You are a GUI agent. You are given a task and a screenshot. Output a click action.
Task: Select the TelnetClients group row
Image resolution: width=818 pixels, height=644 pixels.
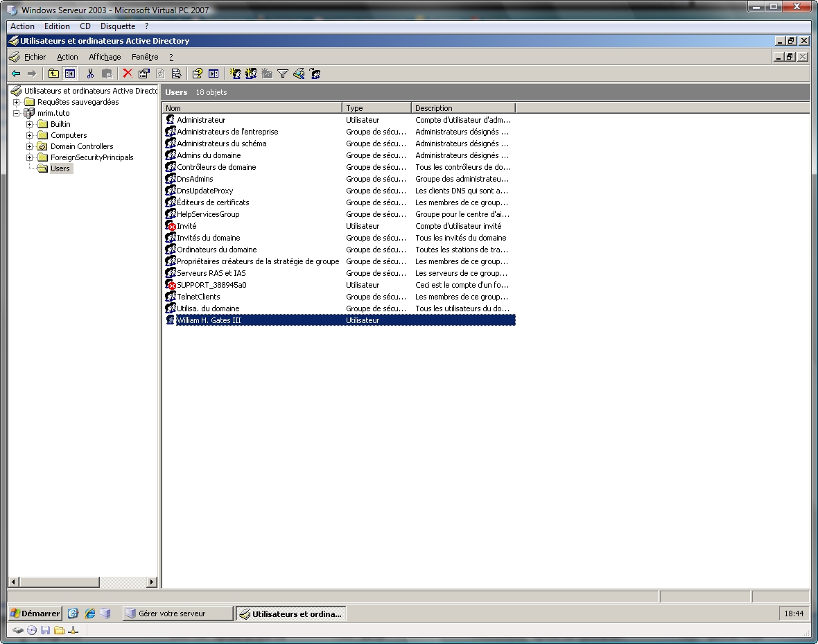[339, 297]
